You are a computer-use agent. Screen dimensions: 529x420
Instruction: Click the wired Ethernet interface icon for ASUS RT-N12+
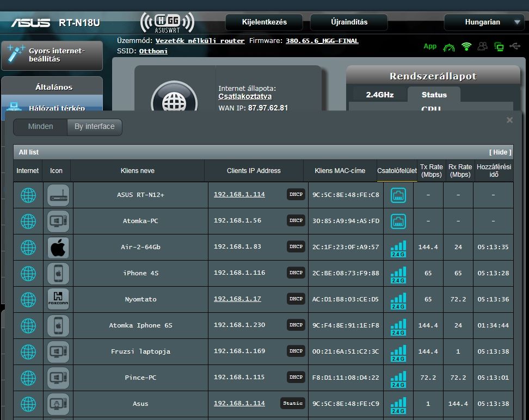(x=398, y=195)
